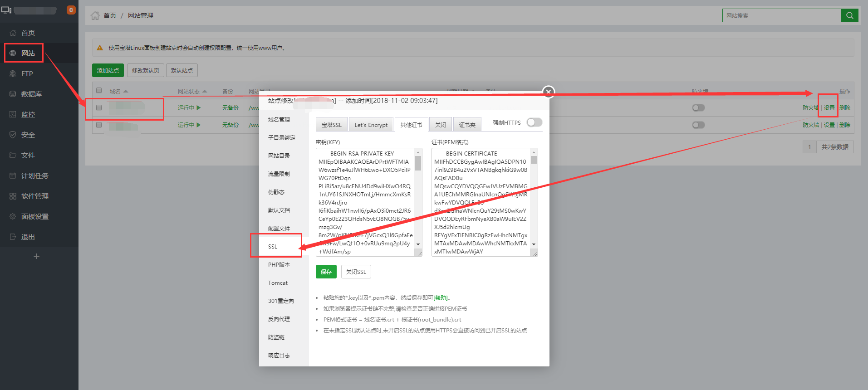
Task: Click the green 保存 button
Action: click(x=326, y=272)
